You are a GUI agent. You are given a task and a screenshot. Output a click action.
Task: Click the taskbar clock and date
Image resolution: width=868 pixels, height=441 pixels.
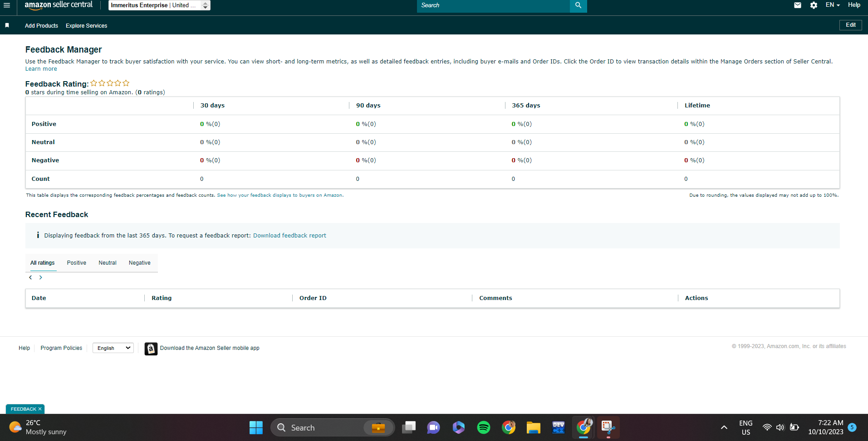(x=826, y=427)
